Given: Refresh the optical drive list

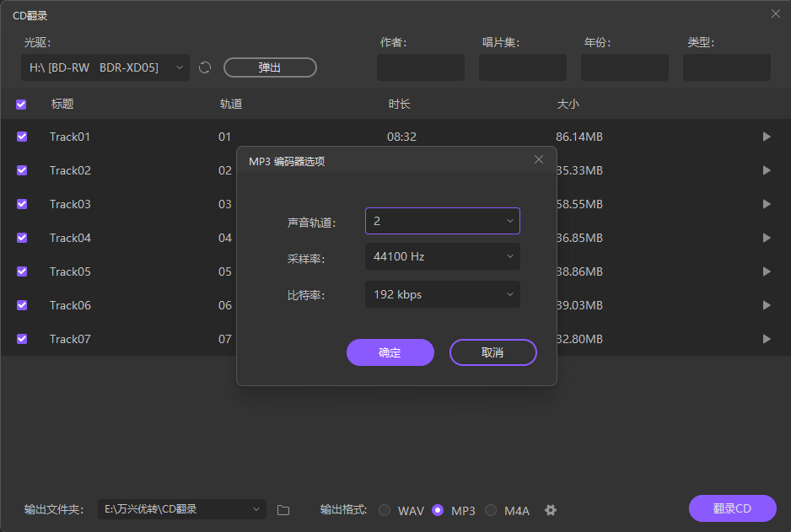Looking at the screenshot, I should 205,68.
